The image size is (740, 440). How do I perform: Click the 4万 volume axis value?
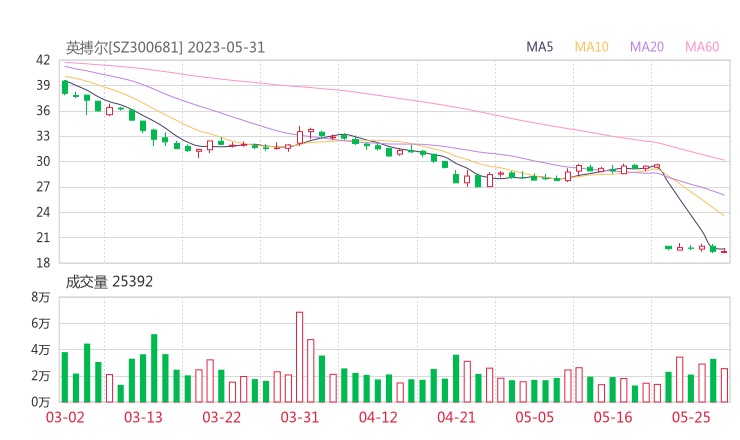click(41, 350)
